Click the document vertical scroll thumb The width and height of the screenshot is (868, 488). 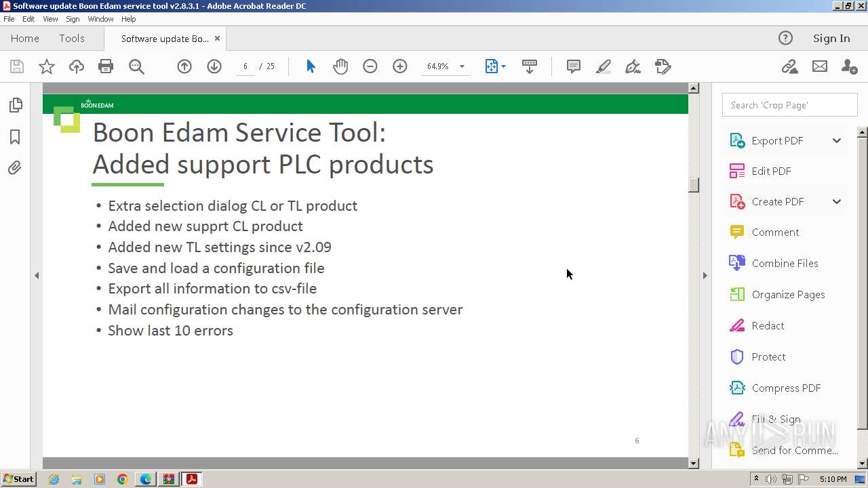tap(694, 185)
